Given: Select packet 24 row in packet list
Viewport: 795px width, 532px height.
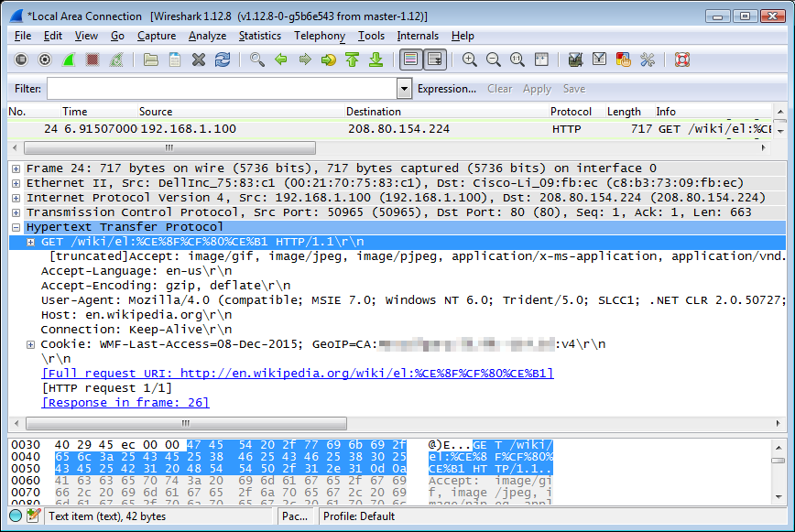Looking at the screenshot, I should pyautogui.click(x=390, y=129).
